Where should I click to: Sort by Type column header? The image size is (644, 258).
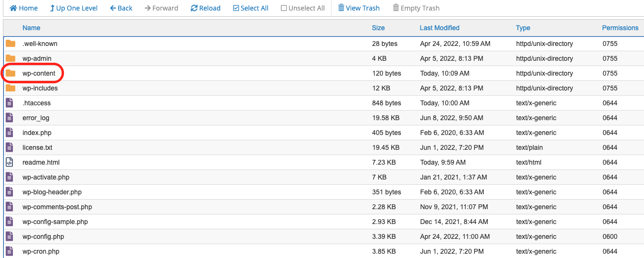tap(523, 28)
